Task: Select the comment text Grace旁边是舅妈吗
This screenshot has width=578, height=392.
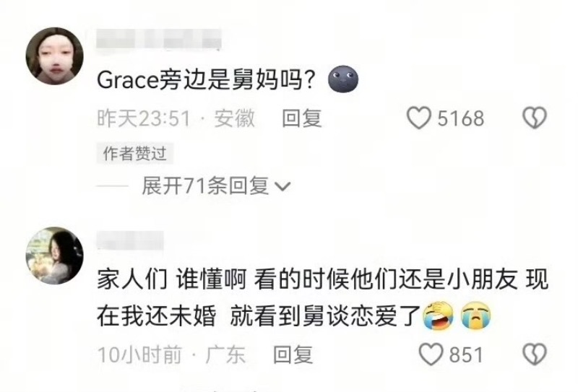Action: click(x=206, y=79)
